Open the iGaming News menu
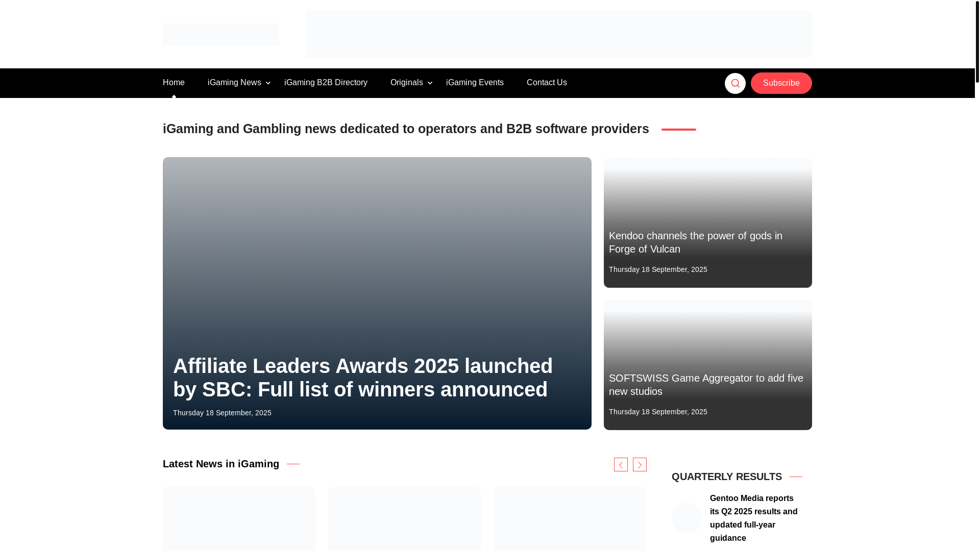 234,83
